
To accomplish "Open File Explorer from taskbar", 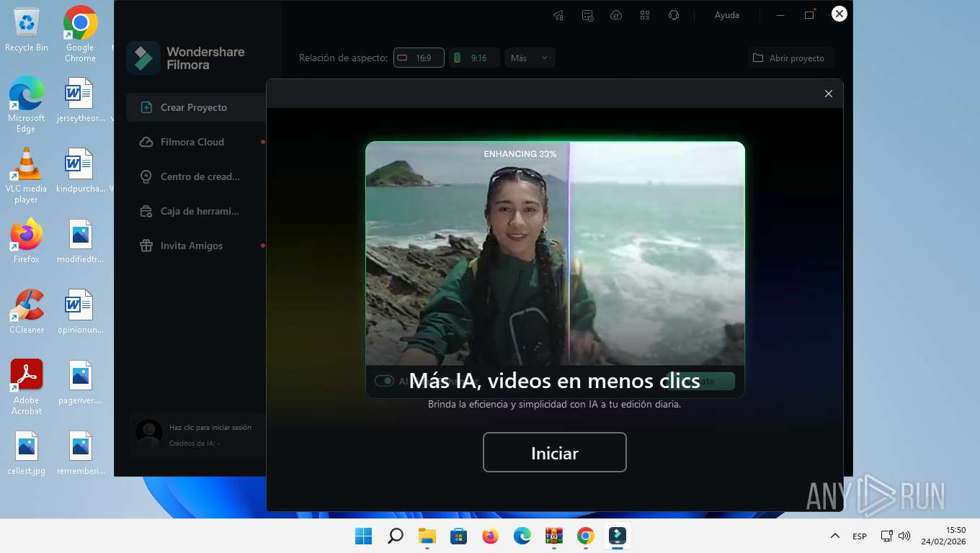I will tap(427, 536).
